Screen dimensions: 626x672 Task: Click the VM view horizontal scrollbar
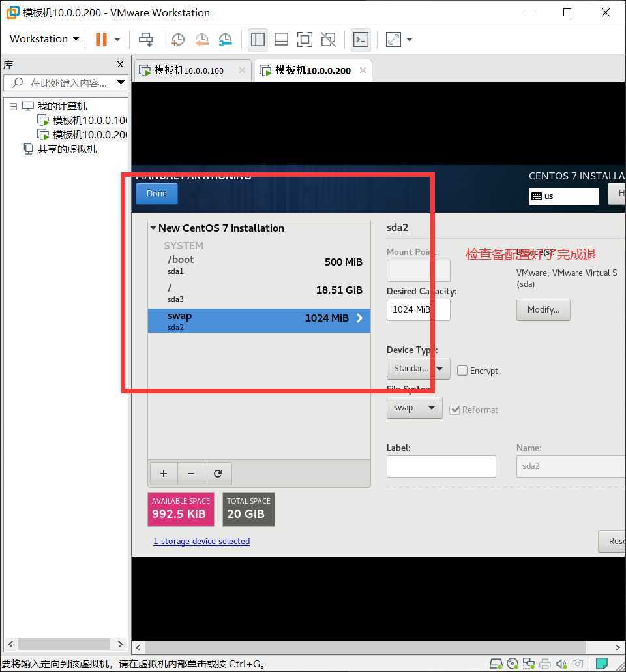[x=365, y=647]
